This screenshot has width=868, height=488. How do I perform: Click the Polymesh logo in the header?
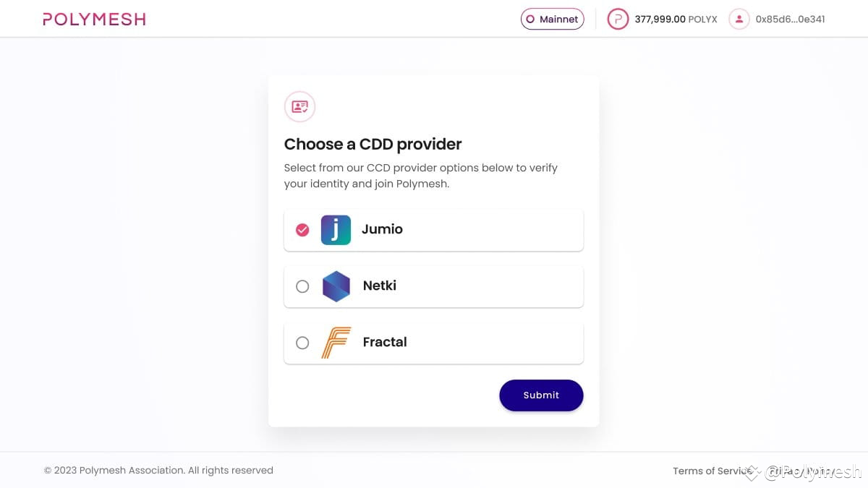(93, 19)
